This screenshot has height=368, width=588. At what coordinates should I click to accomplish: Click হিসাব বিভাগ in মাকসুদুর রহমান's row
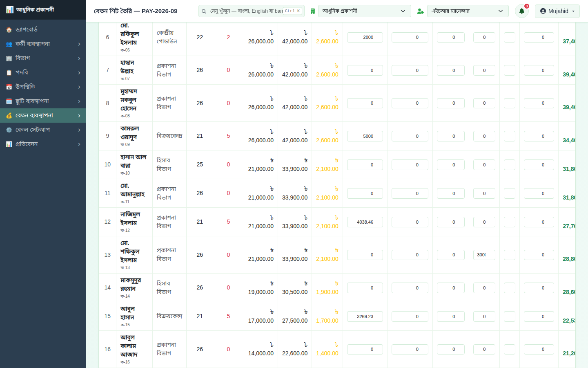(x=164, y=288)
